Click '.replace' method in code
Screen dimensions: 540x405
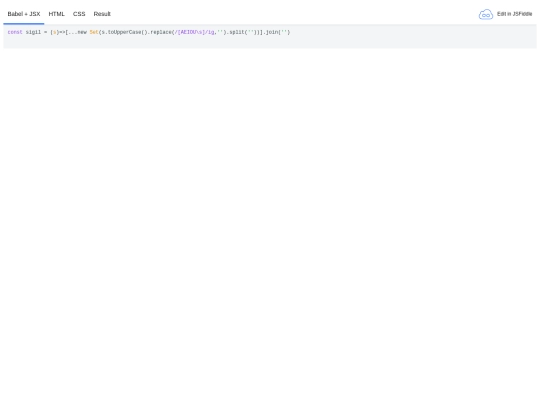tap(159, 32)
